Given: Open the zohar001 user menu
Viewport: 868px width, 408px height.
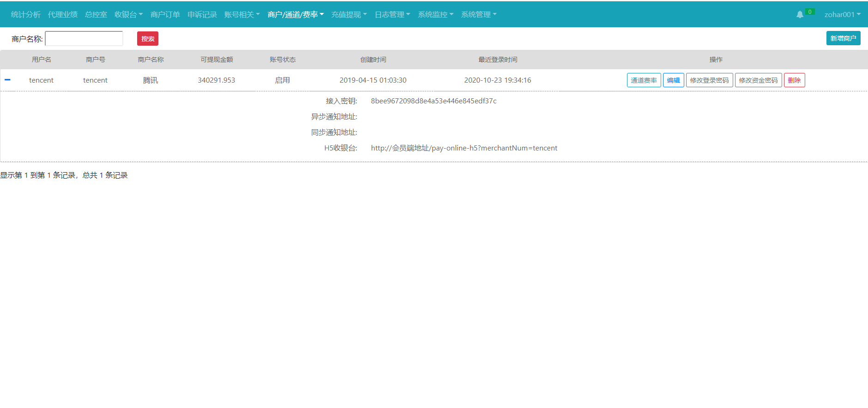Looking at the screenshot, I should point(842,15).
